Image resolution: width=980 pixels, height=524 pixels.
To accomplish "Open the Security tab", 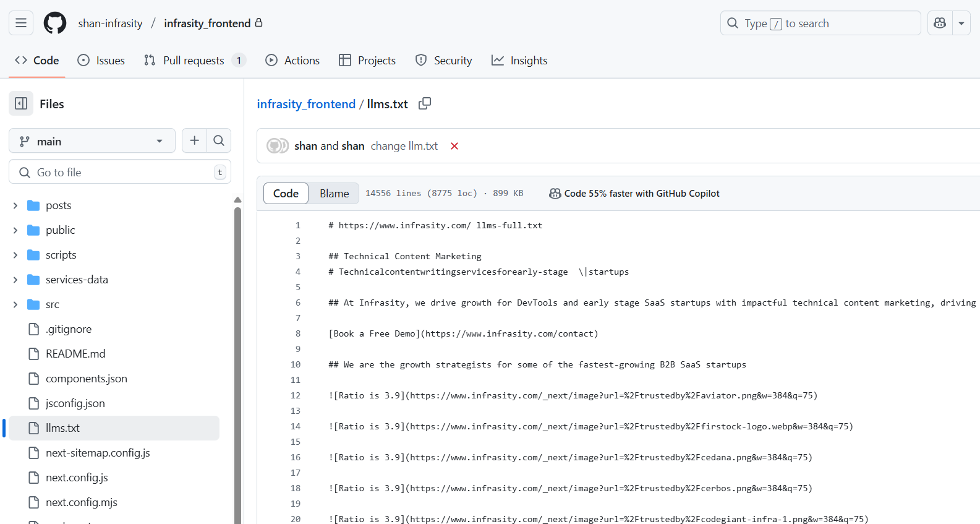I will [444, 60].
